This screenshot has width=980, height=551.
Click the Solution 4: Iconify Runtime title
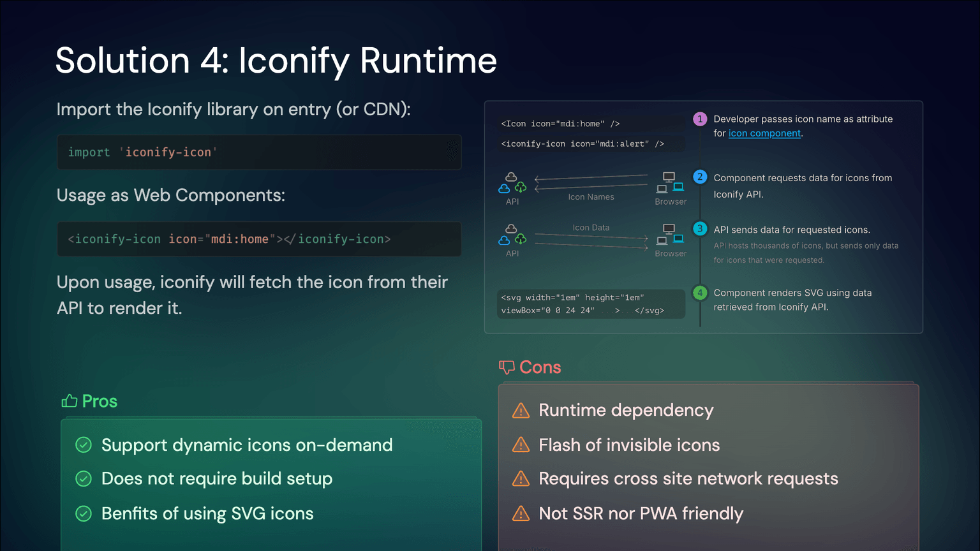point(276,61)
